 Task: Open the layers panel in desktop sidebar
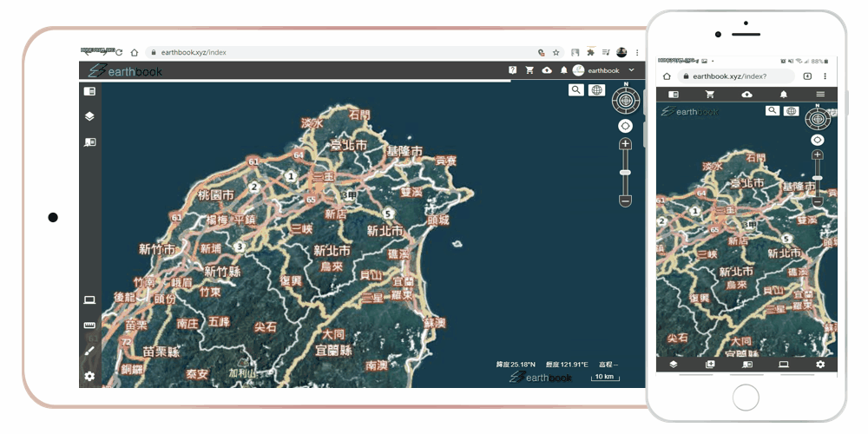tap(89, 116)
